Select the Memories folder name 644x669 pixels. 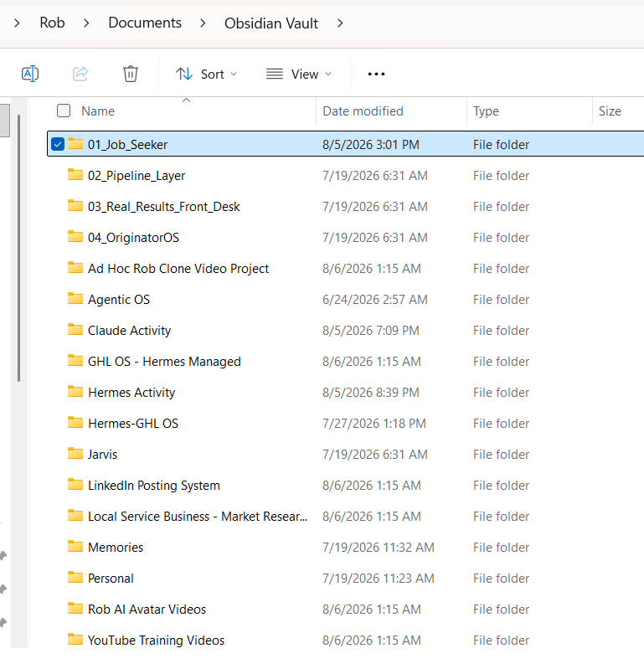tap(116, 548)
